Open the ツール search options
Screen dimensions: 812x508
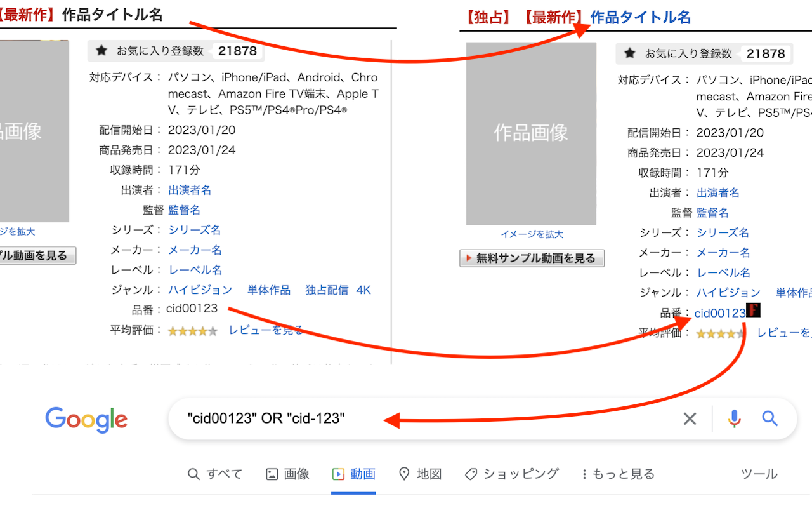click(x=759, y=474)
